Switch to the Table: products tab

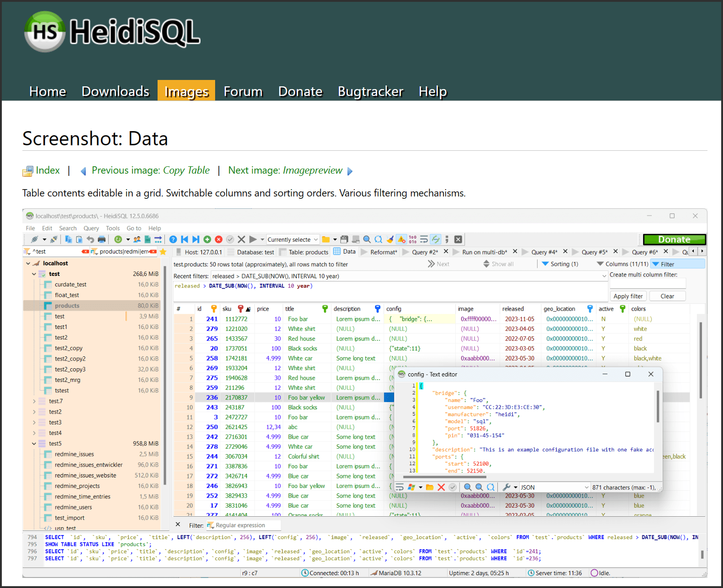tap(304, 252)
